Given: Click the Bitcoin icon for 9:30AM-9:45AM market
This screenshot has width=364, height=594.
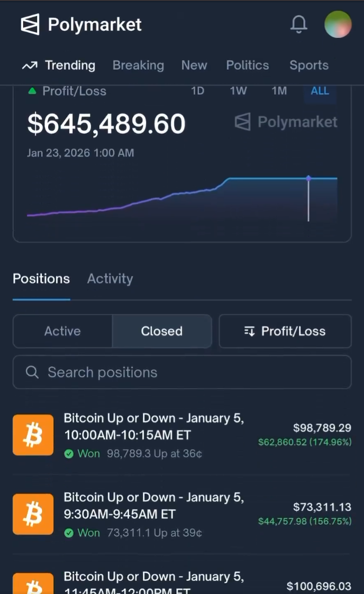Looking at the screenshot, I should pos(33,514).
